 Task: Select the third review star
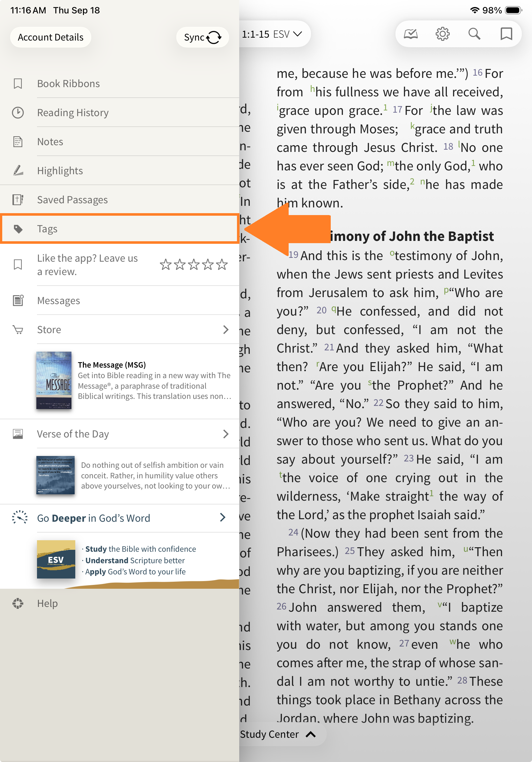click(x=194, y=265)
